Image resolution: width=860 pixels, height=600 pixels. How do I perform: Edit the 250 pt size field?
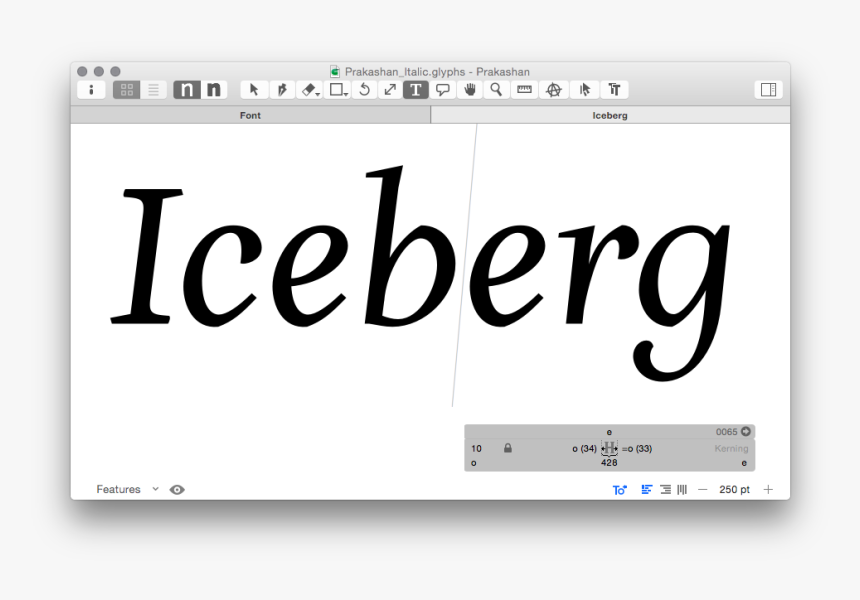(x=734, y=489)
